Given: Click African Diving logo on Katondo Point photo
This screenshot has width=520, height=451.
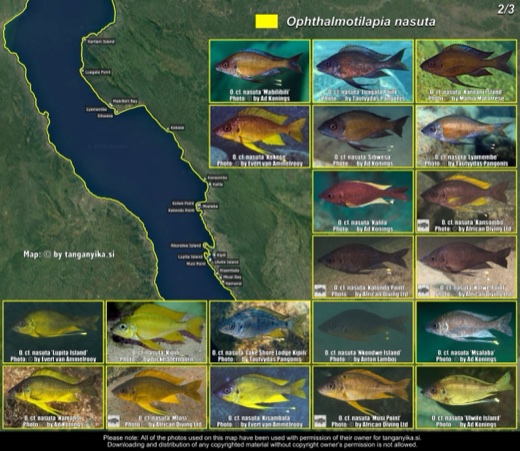Looking at the screenshot, I should pos(320,290).
